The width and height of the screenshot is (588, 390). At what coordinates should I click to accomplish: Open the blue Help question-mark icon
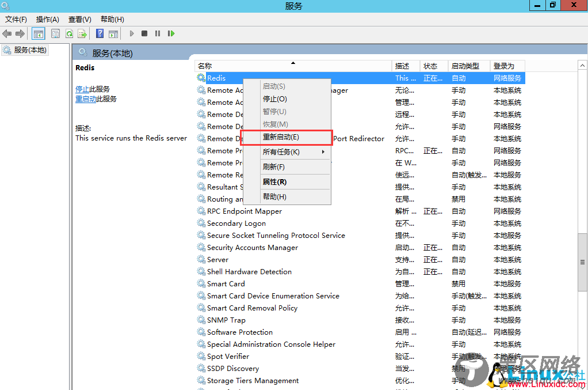click(100, 33)
